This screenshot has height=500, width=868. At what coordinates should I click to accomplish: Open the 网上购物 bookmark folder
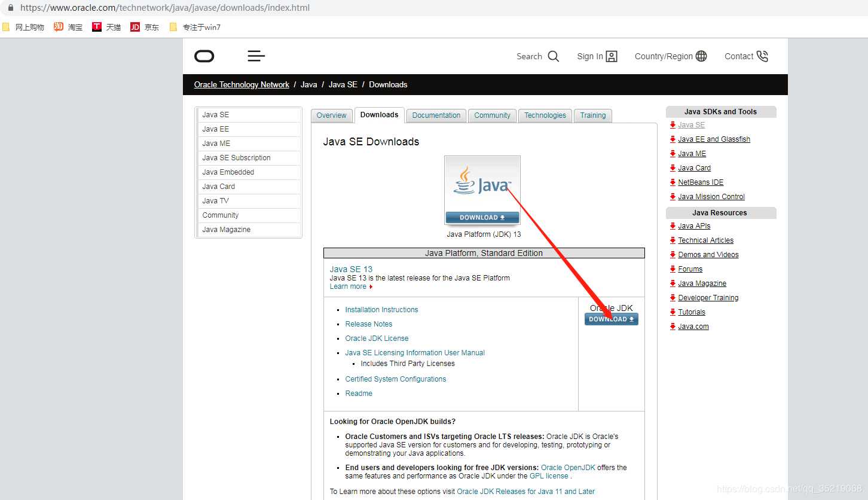[x=23, y=27]
